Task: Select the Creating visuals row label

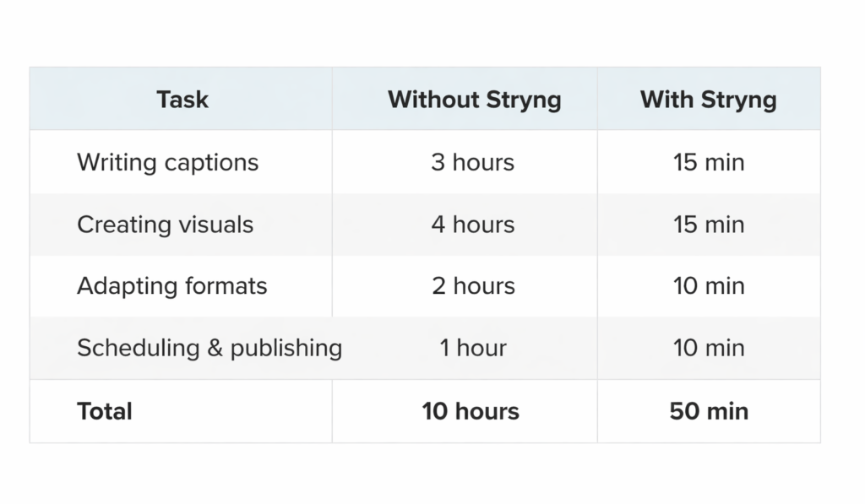Action: pos(165,225)
